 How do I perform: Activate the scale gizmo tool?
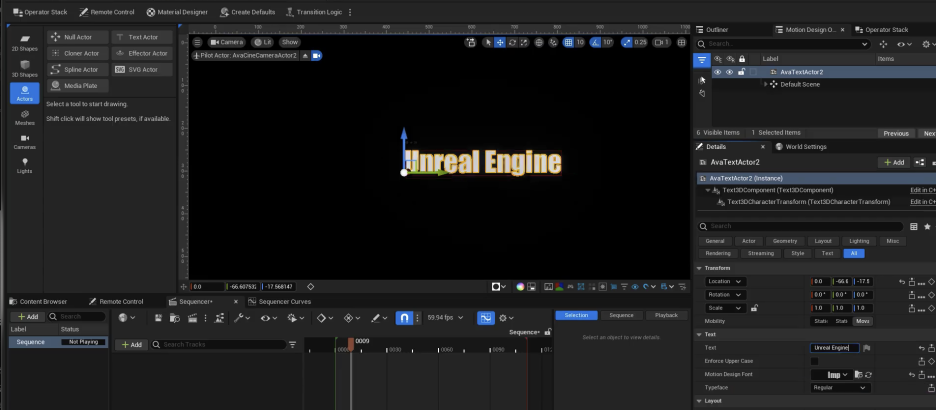[x=524, y=42]
